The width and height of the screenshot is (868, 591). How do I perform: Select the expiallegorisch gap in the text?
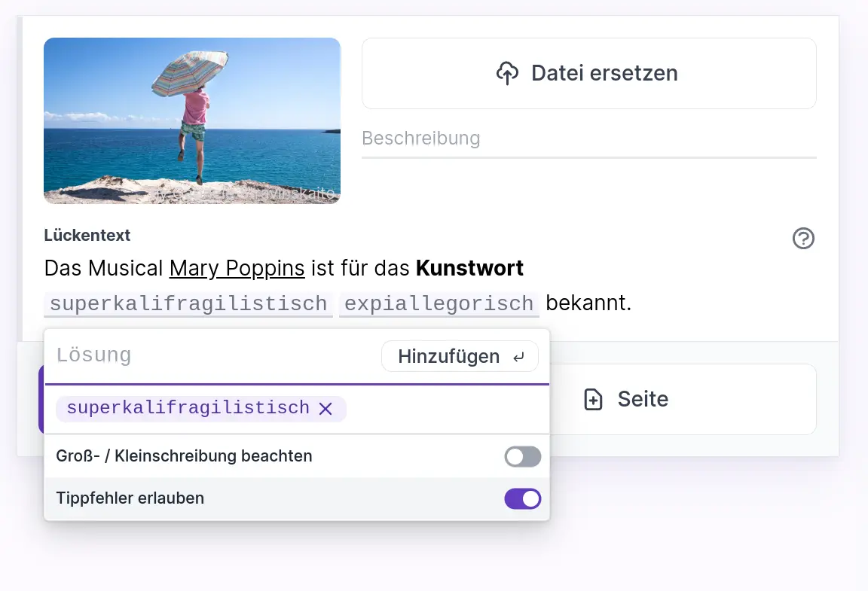[x=439, y=304]
